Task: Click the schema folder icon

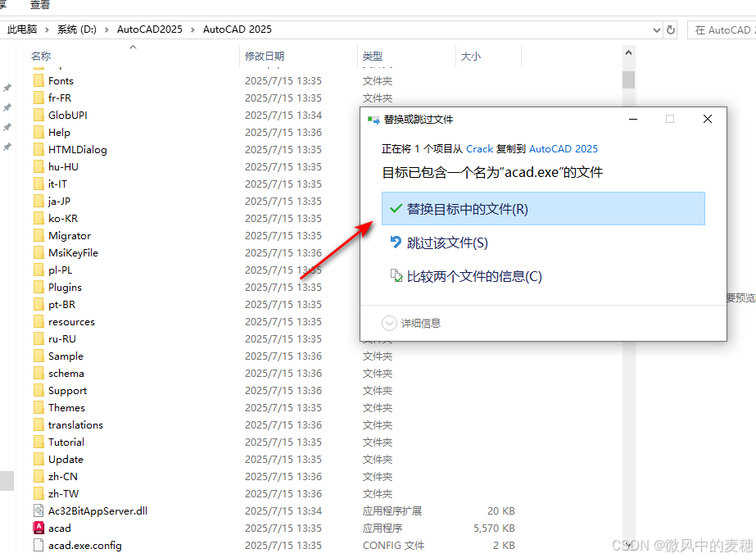Action: coord(38,374)
